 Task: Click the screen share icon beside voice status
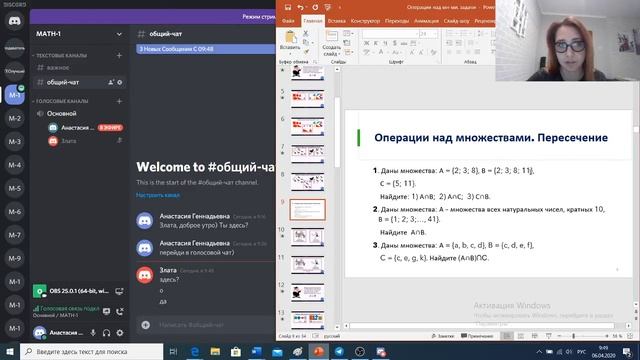[x=107, y=312]
